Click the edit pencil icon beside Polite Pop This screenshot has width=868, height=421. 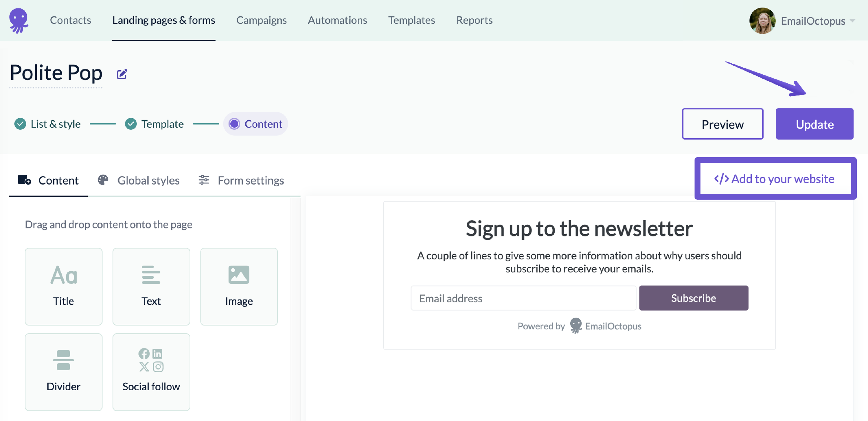(x=122, y=74)
